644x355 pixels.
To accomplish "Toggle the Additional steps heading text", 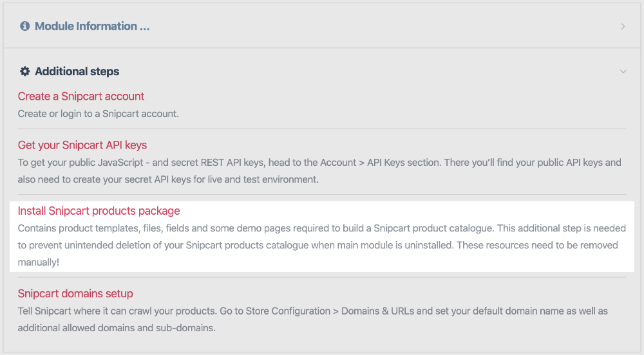I will pyautogui.click(x=77, y=71).
